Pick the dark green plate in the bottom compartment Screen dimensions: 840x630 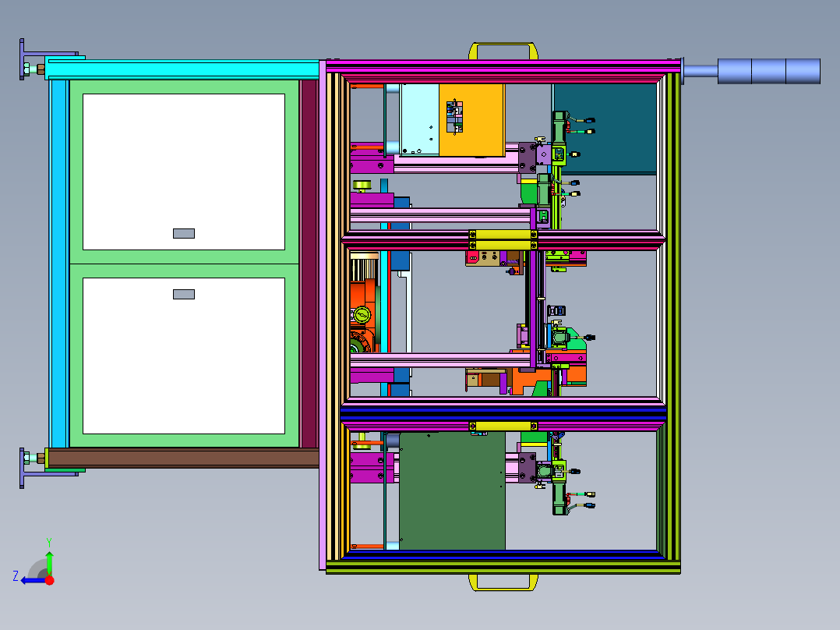click(x=451, y=491)
